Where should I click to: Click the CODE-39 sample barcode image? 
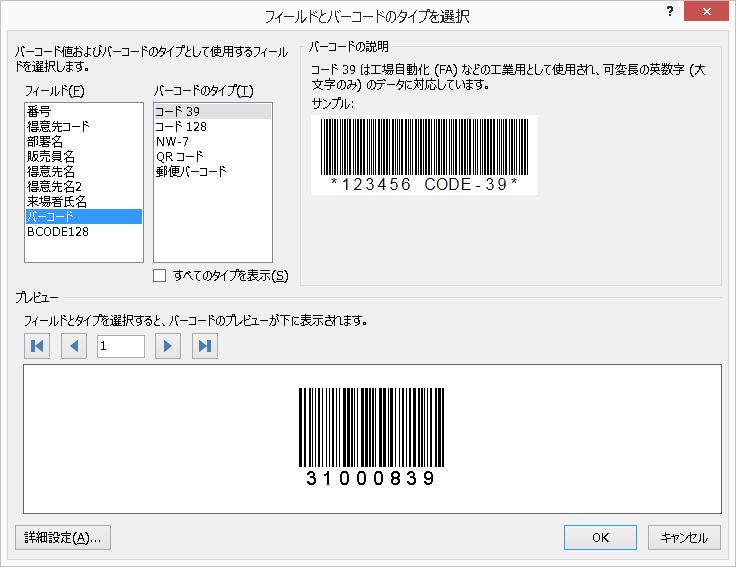click(x=424, y=155)
